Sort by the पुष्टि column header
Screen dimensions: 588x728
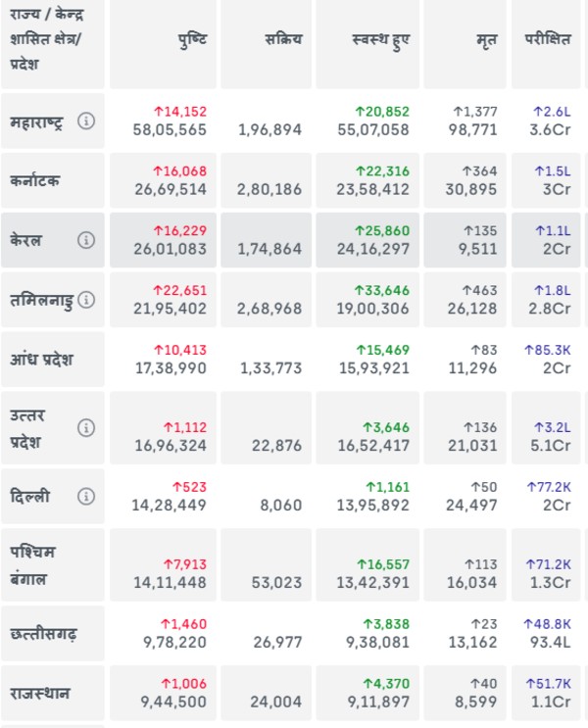192,40
